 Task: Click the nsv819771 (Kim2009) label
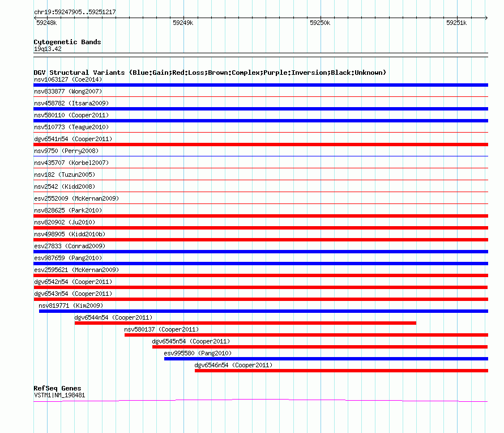click(71, 305)
